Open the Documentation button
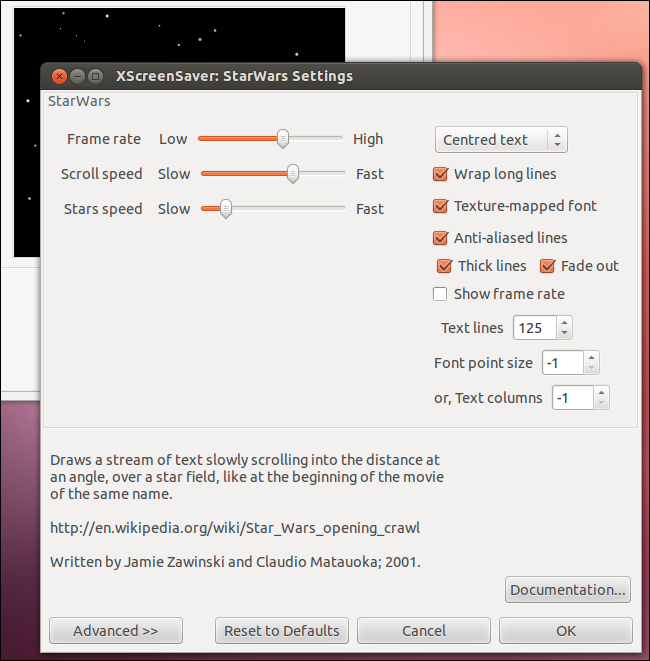The width and height of the screenshot is (650, 661). click(568, 590)
